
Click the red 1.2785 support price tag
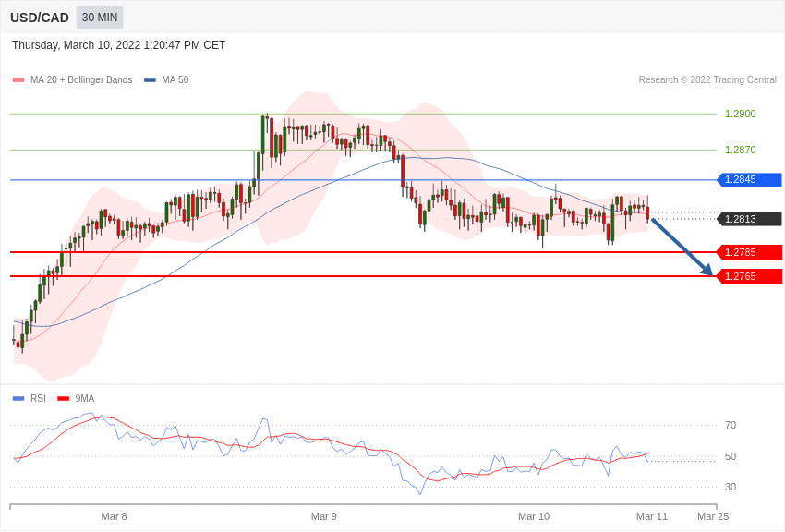coord(750,252)
